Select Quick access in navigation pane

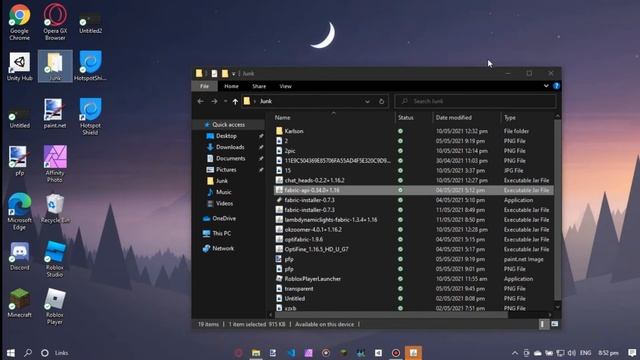click(x=228, y=124)
